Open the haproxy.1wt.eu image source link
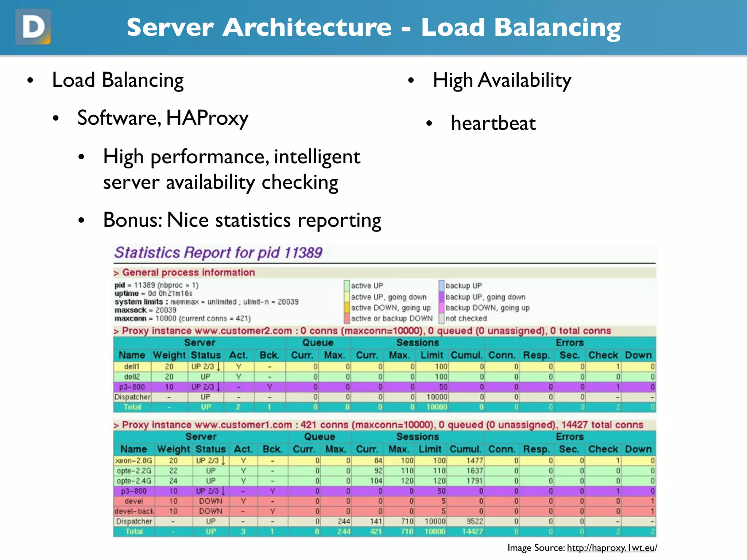 click(612, 548)
